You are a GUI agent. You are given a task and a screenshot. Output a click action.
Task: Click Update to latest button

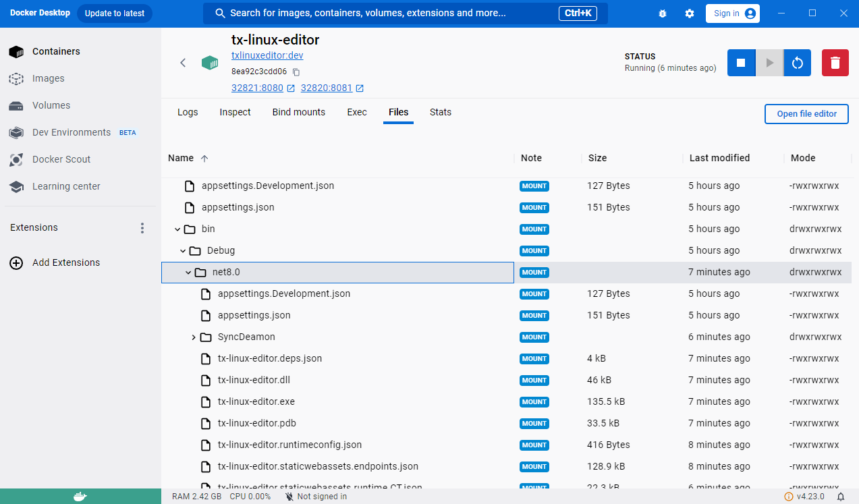point(115,13)
